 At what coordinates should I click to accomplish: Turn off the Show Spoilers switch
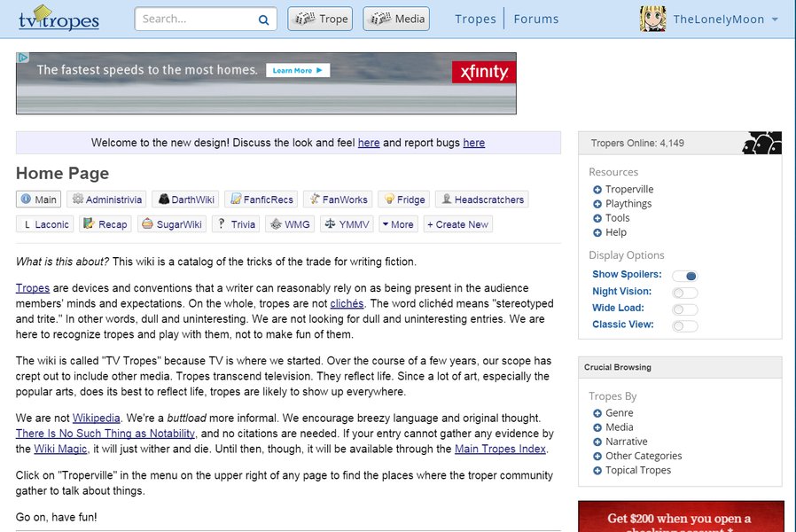click(685, 276)
